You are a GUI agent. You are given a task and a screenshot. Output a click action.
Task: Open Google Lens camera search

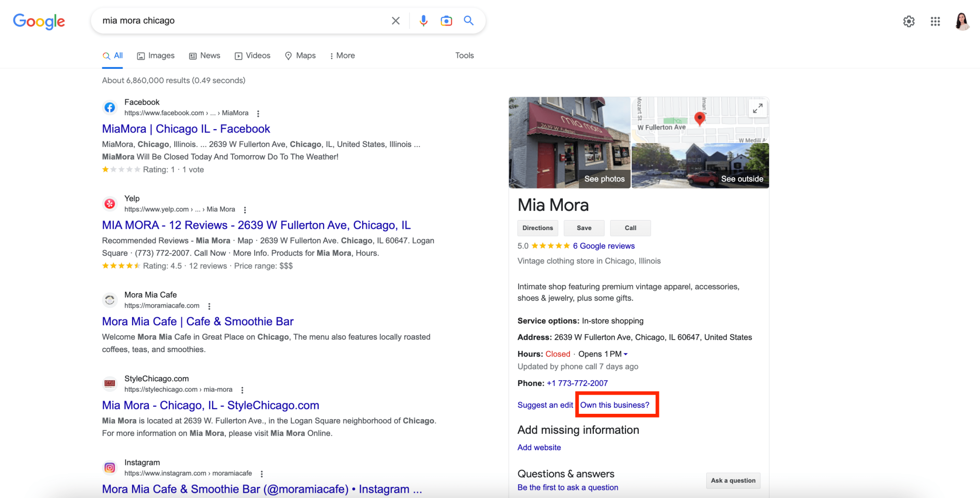pos(446,21)
